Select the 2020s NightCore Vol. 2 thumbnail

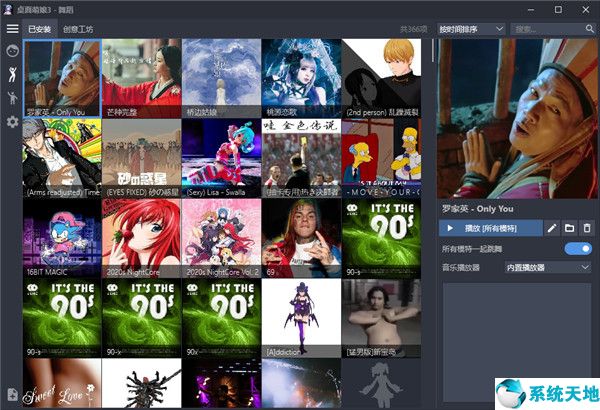pyautogui.click(x=221, y=238)
